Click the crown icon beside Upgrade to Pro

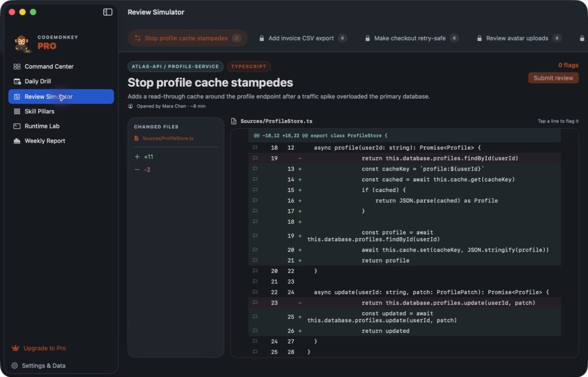[x=15, y=348]
